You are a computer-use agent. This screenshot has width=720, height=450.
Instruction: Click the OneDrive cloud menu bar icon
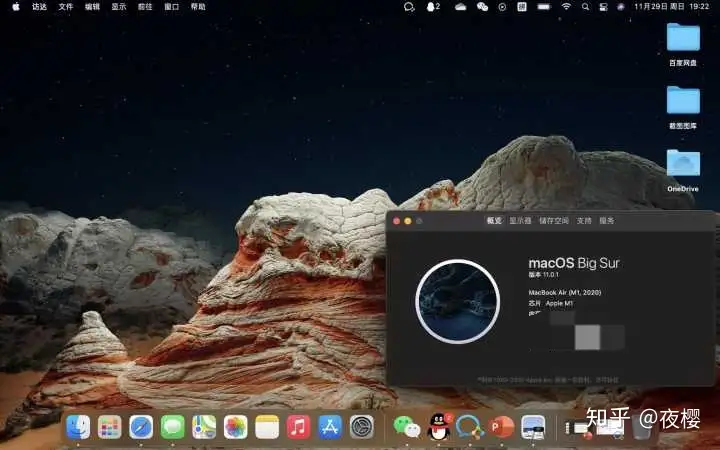[x=460, y=6]
